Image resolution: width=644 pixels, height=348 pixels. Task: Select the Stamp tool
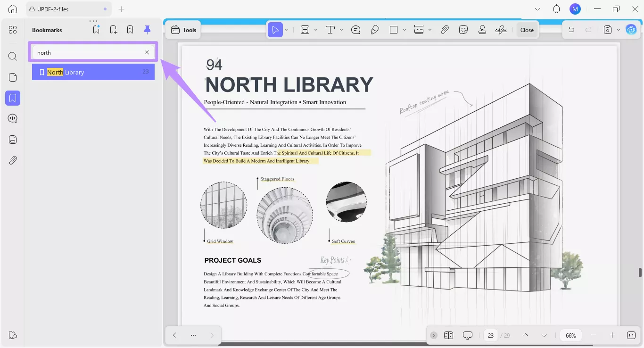[x=482, y=29]
